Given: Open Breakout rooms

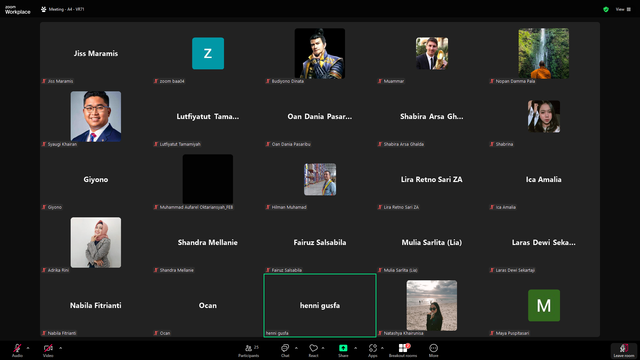Looking at the screenshot, I should (403, 350).
